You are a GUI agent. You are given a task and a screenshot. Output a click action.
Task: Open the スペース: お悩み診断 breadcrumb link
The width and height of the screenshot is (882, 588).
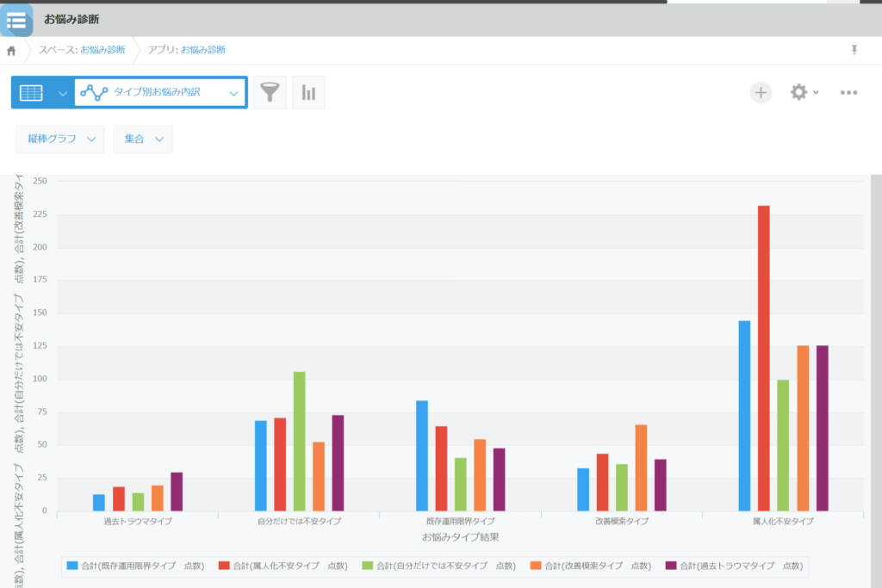pyautogui.click(x=82, y=51)
